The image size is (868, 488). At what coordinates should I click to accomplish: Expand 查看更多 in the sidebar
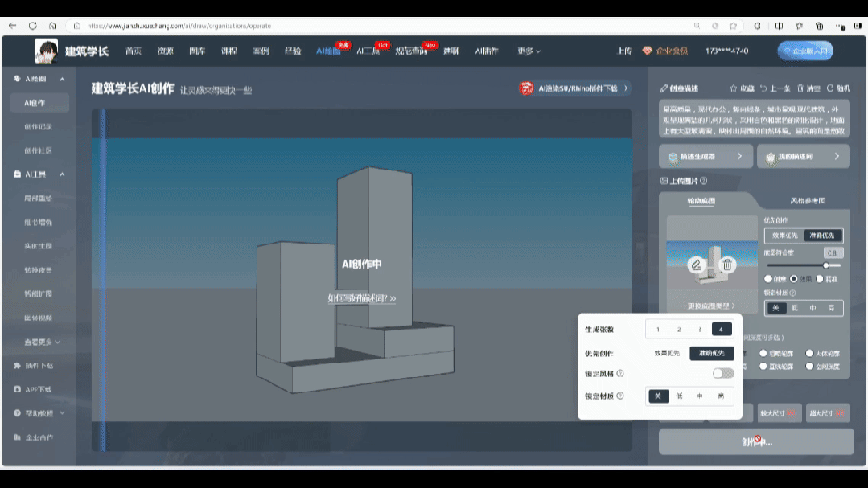[x=42, y=342]
